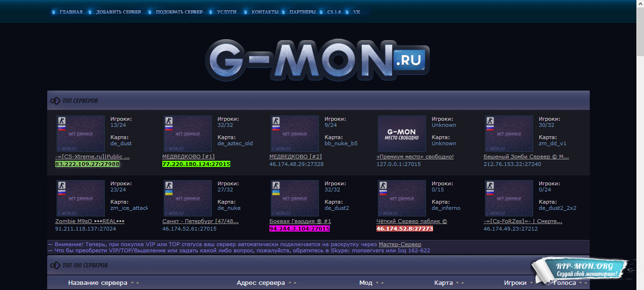This screenshot has height=290, width=644.
Task: Click the bright green address 77.220.180.124:27015
Action: coord(196,164)
